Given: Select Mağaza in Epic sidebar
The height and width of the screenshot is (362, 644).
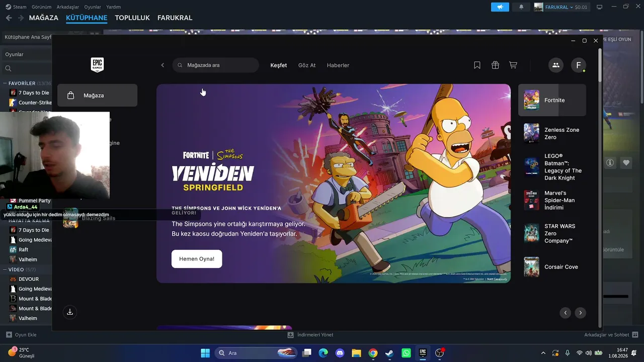Looking at the screenshot, I should [97, 96].
